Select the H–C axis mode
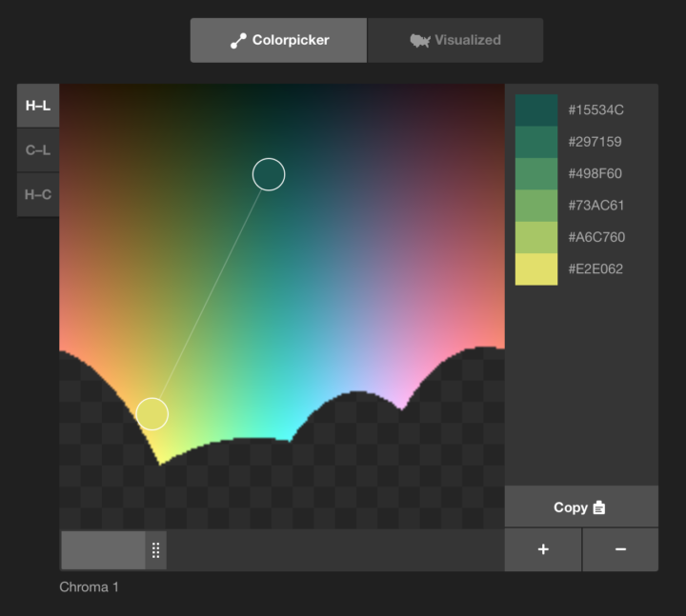Screen dimensions: 686x616 (x=38, y=194)
